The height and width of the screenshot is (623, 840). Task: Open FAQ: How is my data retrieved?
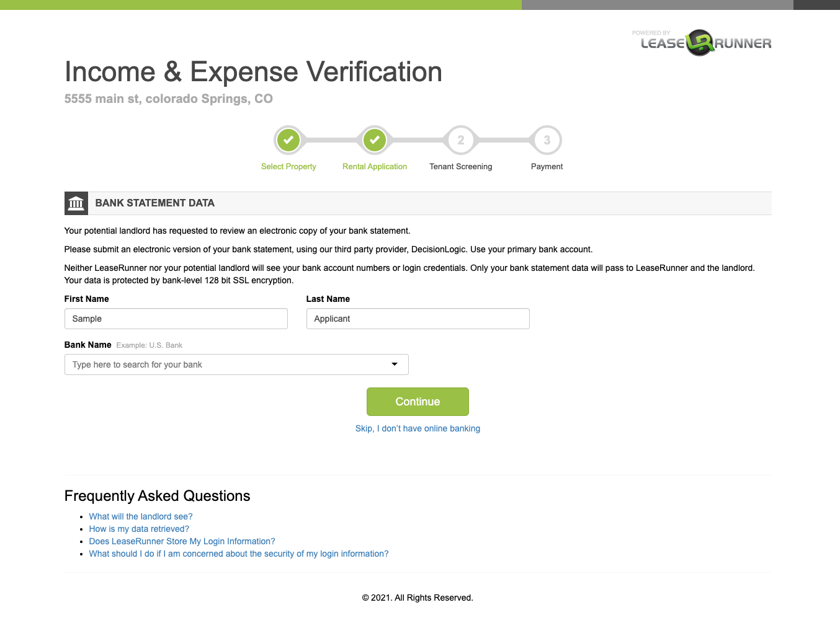point(139,529)
